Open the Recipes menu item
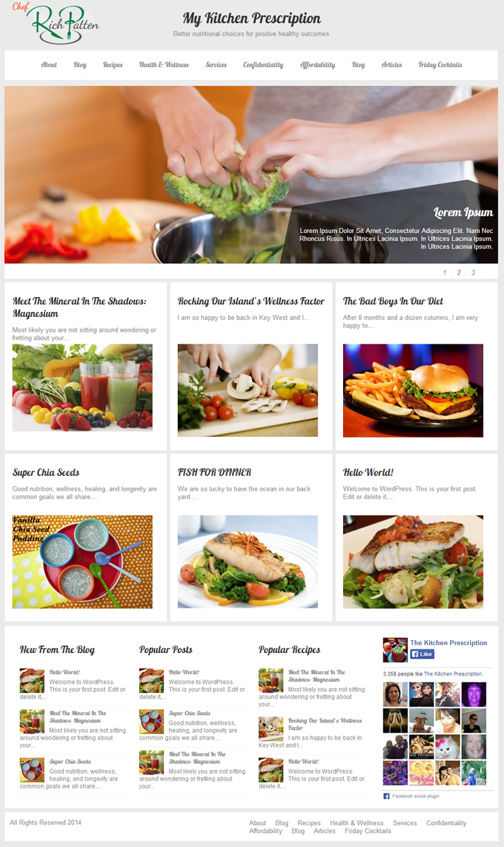This screenshot has width=504, height=847. pos(113,65)
